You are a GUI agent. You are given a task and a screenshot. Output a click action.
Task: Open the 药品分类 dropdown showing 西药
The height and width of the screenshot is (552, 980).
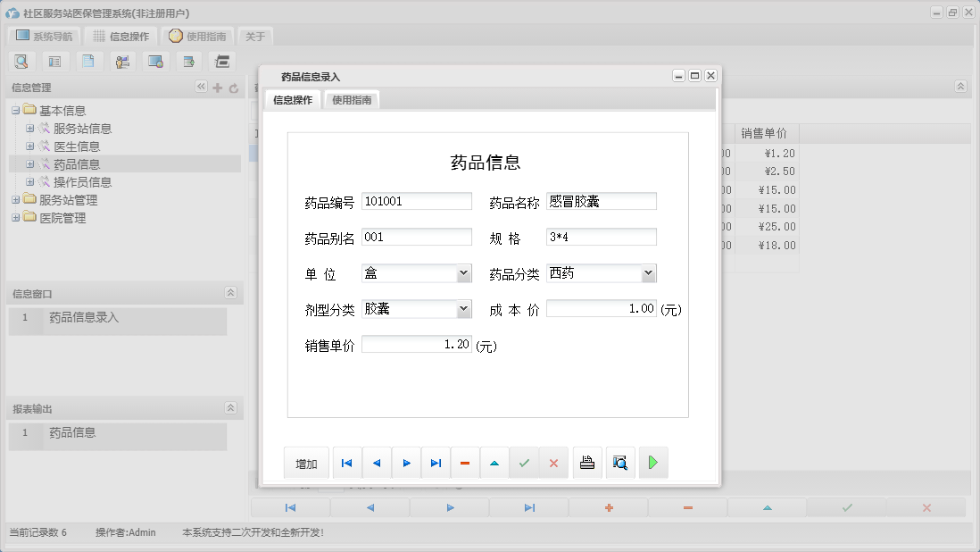[x=648, y=272]
